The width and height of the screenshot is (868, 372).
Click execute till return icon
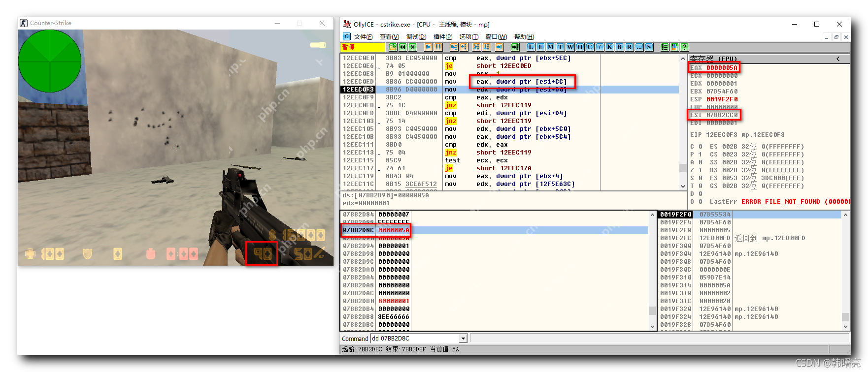[499, 47]
